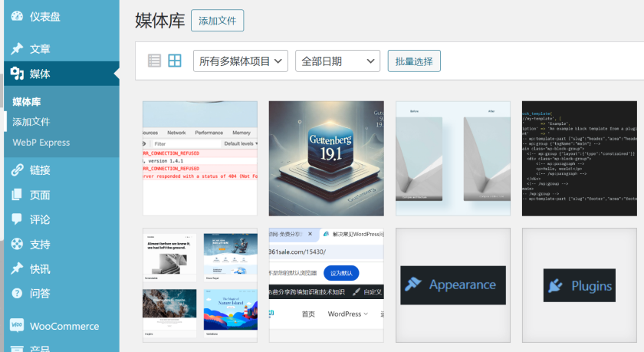
Task: Open 支持 menu label
Action: [x=40, y=245]
